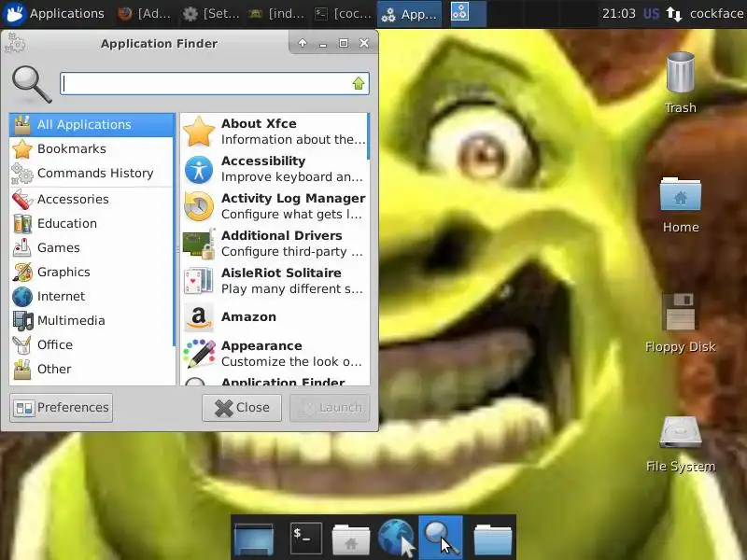Open the Preferences dialog
This screenshot has height=560, width=747.
click(x=62, y=408)
